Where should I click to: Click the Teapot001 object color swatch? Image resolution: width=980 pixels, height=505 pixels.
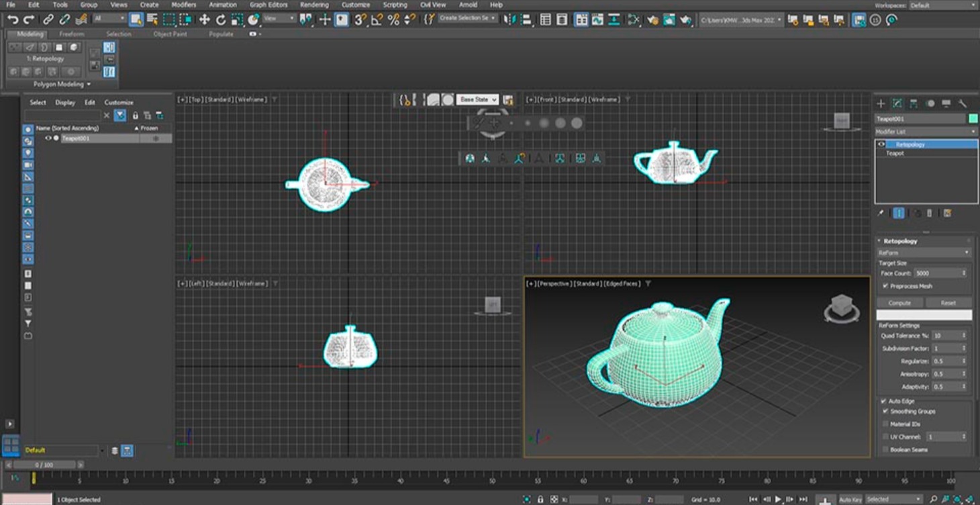pos(973,118)
